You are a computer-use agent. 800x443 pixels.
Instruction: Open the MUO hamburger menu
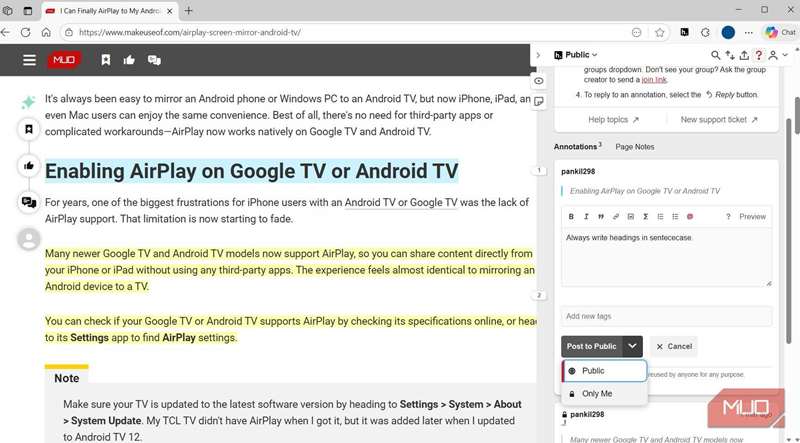pos(30,60)
